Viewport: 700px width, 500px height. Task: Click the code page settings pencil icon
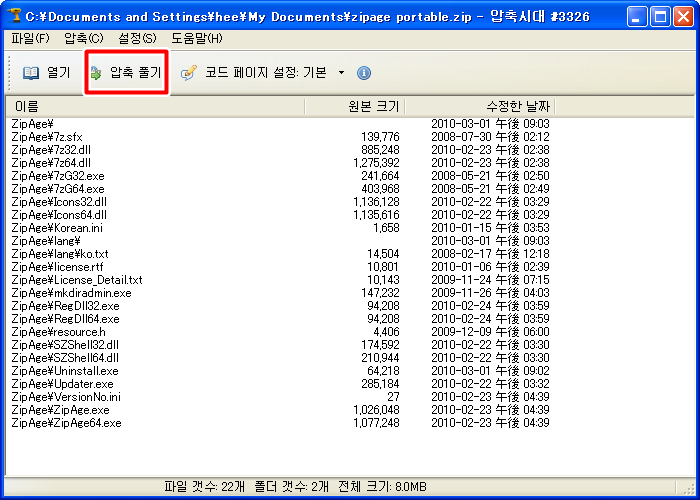point(189,73)
